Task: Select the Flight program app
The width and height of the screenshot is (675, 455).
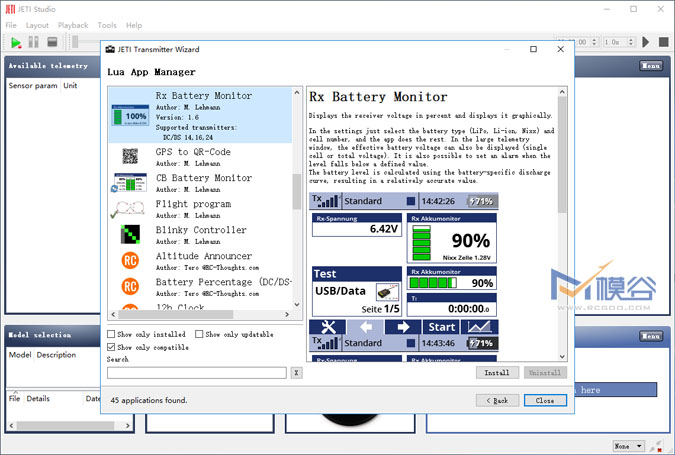Action: (x=200, y=209)
